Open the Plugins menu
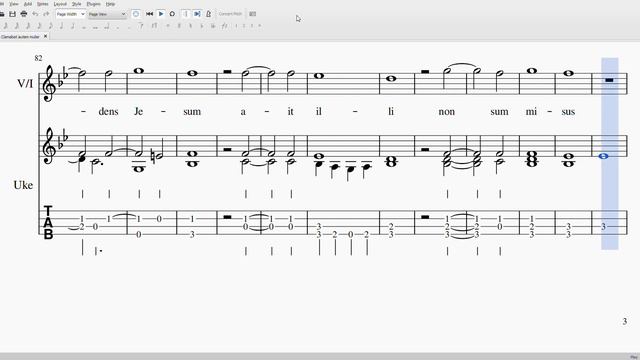Screen dimensions: 640x360 pyautogui.click(x=93, y=4)
